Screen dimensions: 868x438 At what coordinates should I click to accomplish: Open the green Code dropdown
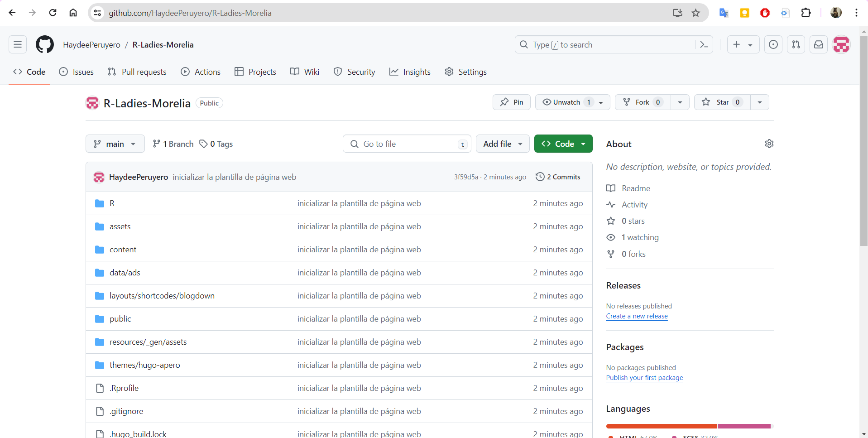[563, 144]
